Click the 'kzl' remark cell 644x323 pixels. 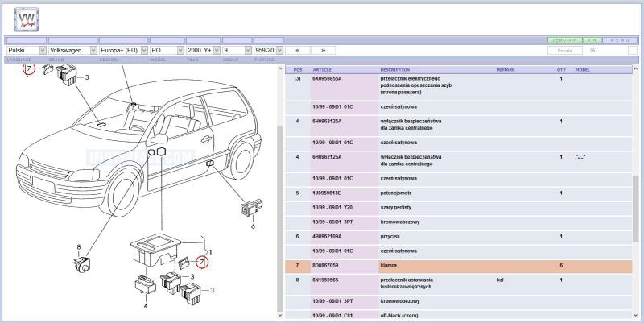point(500,280)
